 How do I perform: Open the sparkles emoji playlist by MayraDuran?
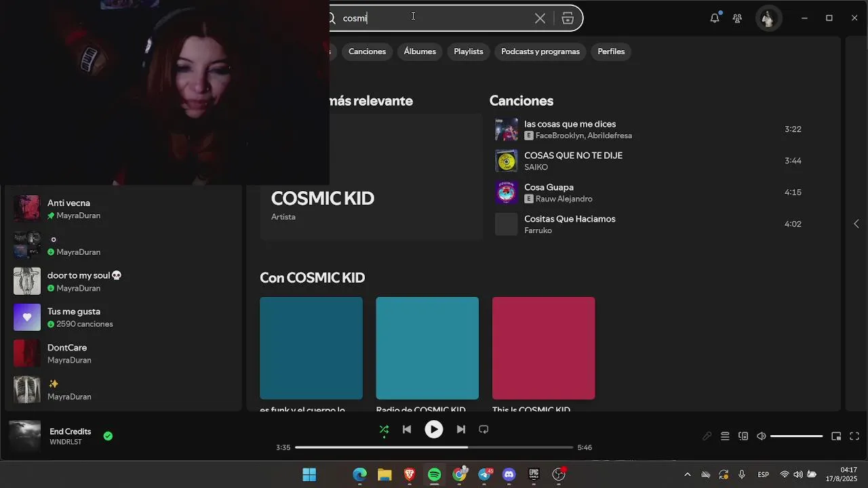[123, 390]
